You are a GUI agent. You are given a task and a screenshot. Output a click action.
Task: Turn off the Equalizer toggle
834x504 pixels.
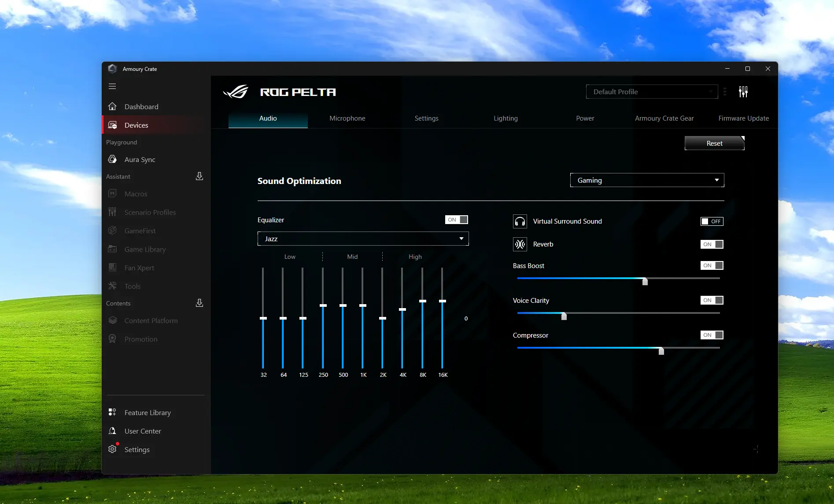tap(457, 220)
